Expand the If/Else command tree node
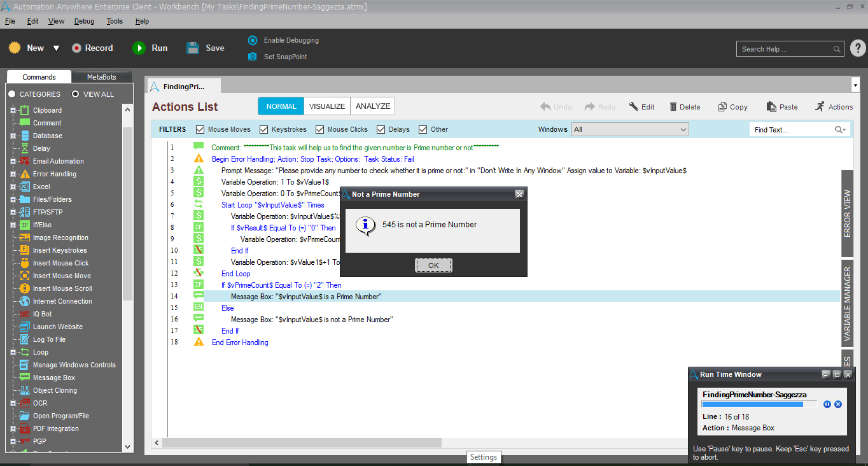 pyautogui.click(x=13, y=225)
